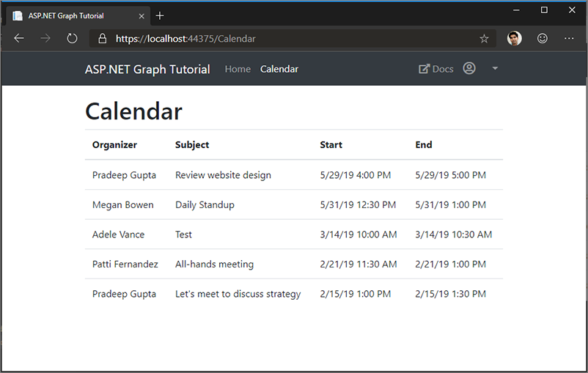
Task: Open the Docs external link
Action: [x=436, y=69]
